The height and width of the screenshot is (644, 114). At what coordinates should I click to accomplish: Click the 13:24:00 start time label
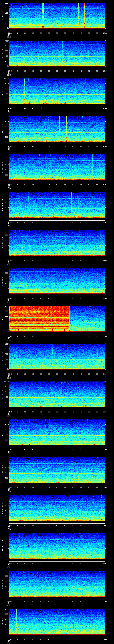[9, 412]
